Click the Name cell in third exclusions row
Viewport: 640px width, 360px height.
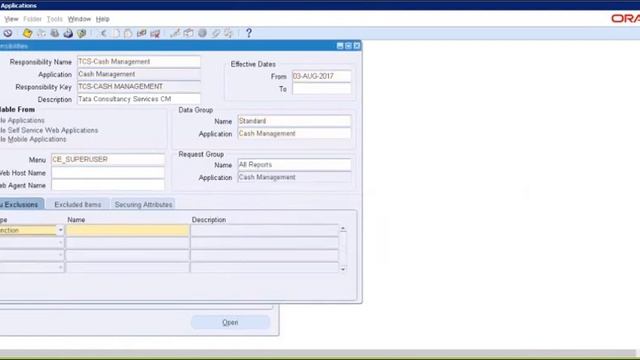pos(127,256)
